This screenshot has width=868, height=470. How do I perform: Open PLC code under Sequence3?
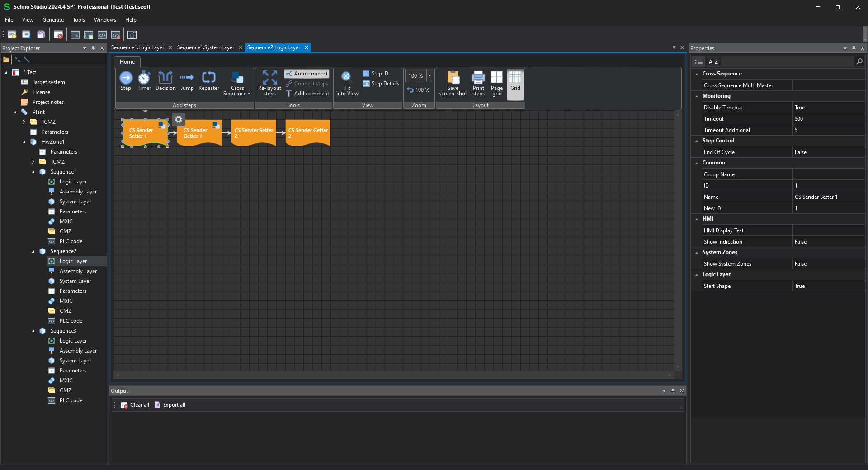(x=71, y=400)
